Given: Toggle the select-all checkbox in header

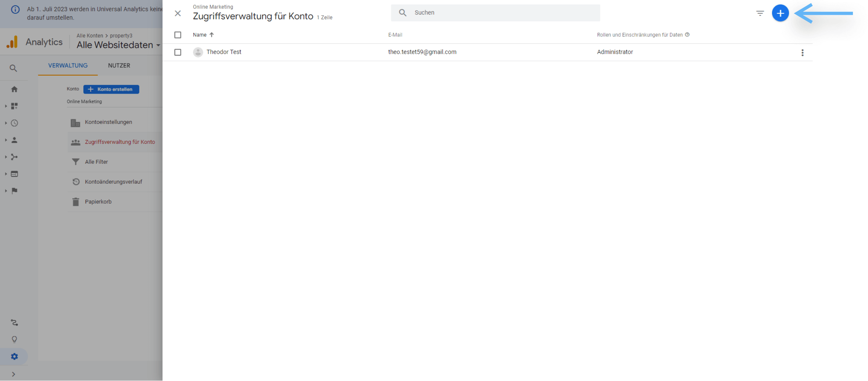Looking at the screenshot, I should pyautogui.click(x=178, y=35).
